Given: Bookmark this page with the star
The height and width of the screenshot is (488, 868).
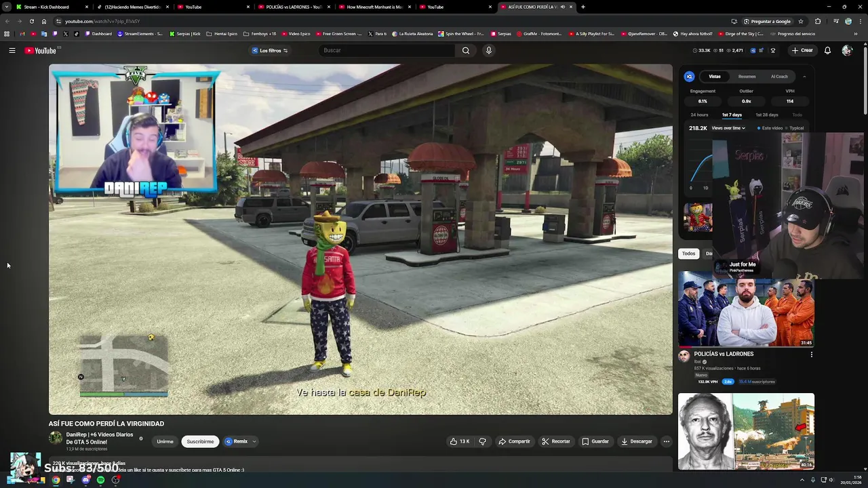Looking at the screenshot, I should 801,21.
